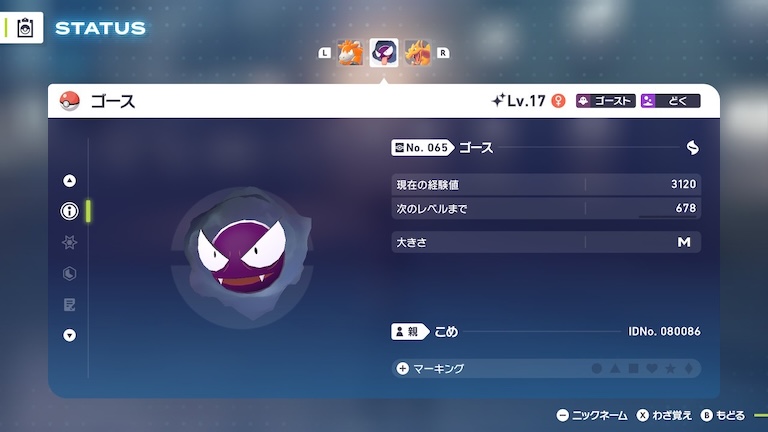Switch to previous Pokémon with L
Viewport: 768px width, 432px height.
[x=324, y=53]
